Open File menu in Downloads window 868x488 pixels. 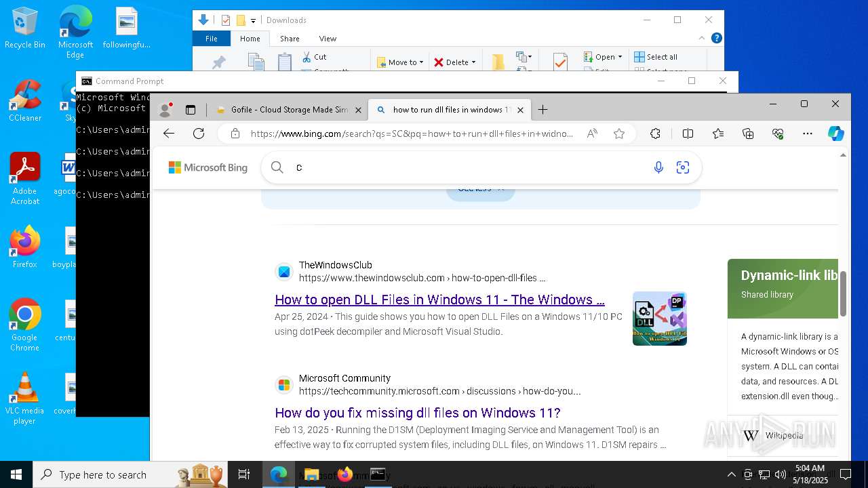point(212,39)
